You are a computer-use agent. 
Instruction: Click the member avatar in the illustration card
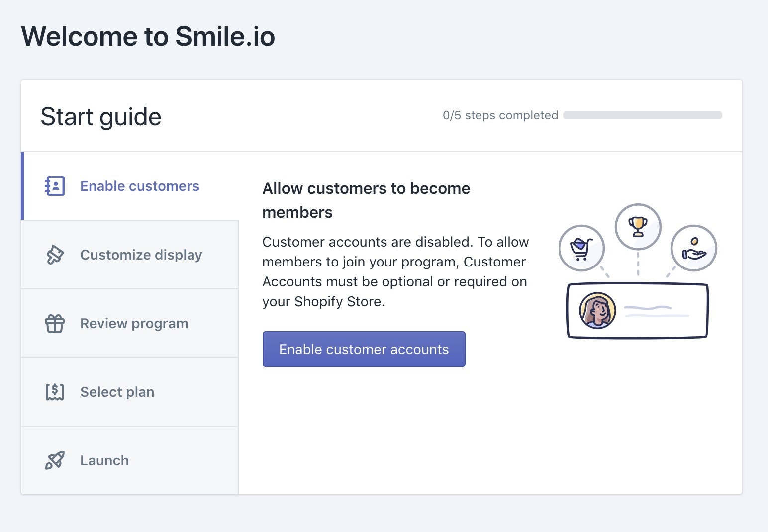(597, 311)
